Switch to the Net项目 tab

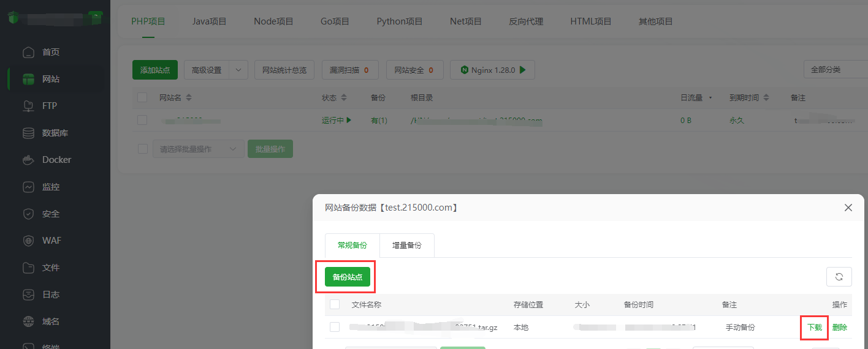click(x=466, y=21)
